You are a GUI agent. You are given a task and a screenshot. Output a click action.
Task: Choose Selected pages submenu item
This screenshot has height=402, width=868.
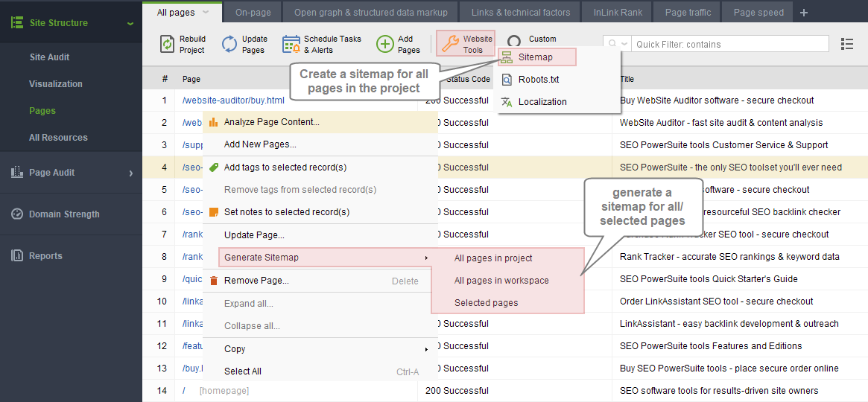486,302
